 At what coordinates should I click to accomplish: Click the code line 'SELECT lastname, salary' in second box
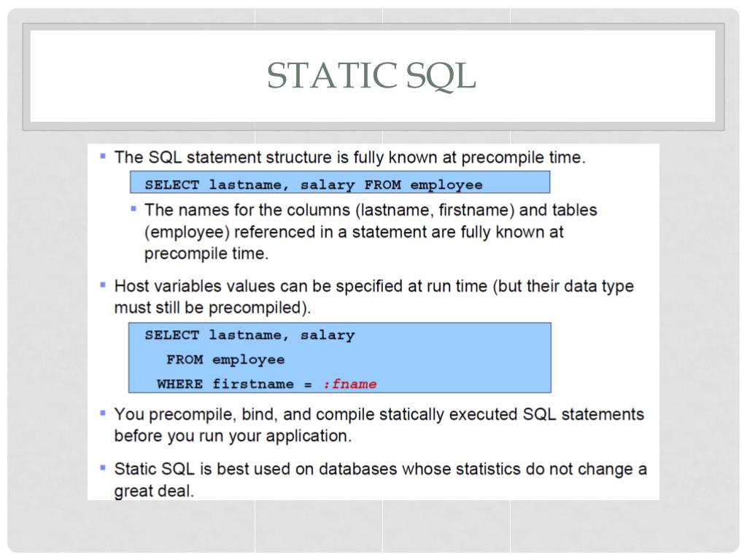point(249,335)
